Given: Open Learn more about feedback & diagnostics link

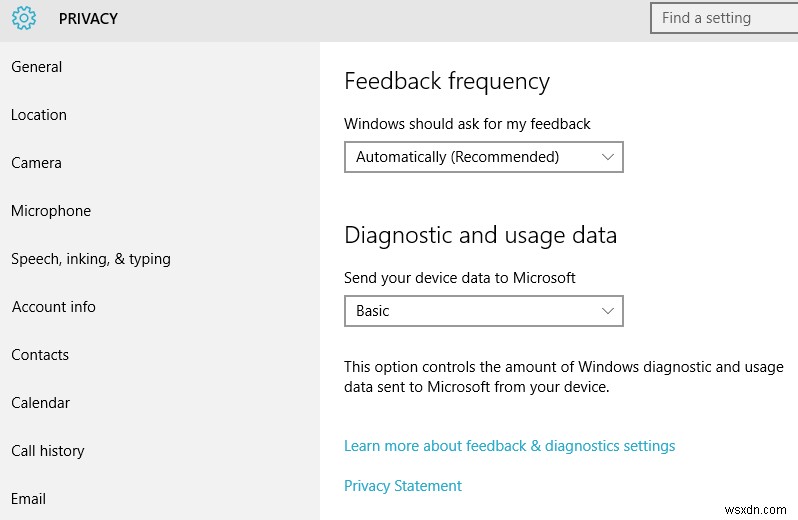Looking at the screenshot, I should [509, 446].
